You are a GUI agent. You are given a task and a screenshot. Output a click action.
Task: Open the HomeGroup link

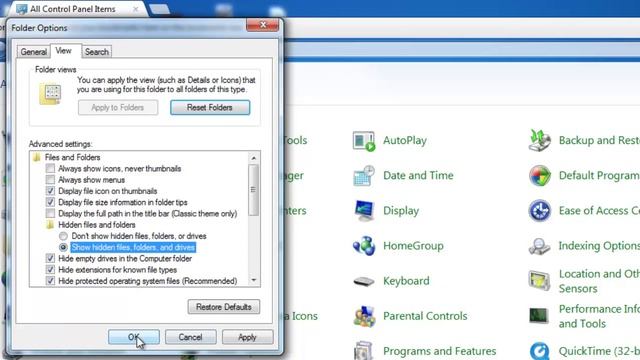(x=413, y=246)
